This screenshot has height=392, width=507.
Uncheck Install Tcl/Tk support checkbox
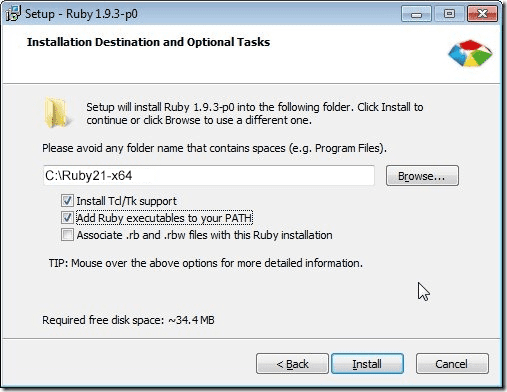point(67,201)
